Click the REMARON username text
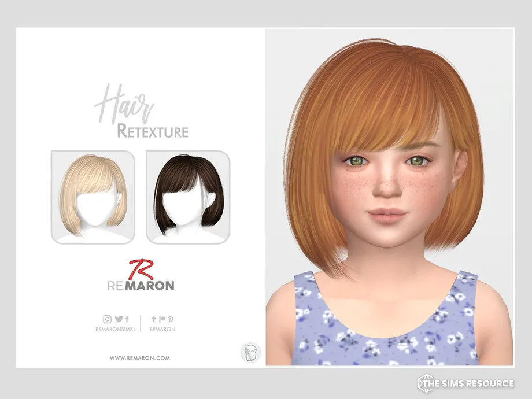This screenshot has width=532, height=399. pyautogui.click(x=162, y=328)
